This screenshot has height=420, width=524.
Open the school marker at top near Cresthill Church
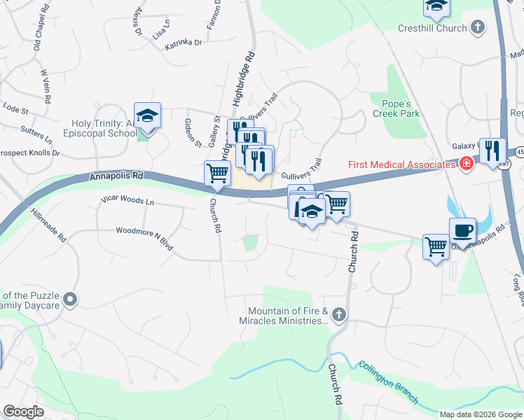pyautogui.click(x=436, y=6)
